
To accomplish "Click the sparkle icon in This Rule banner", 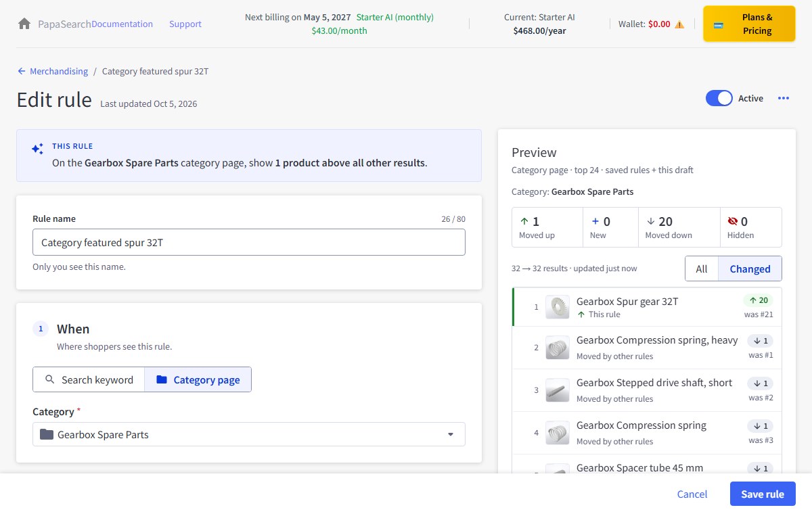I will pyautogui.click(x=38, y=149).
